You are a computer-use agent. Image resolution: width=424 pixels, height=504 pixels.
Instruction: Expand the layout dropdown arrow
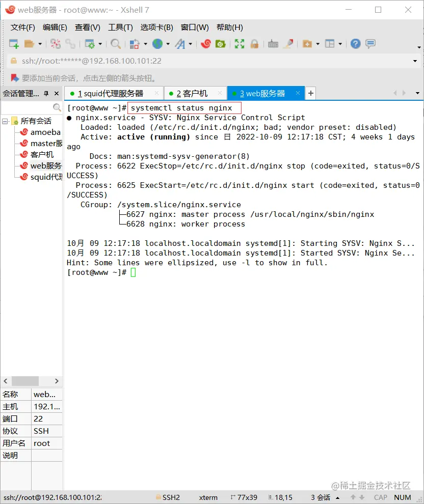click(x=340, y=44)
